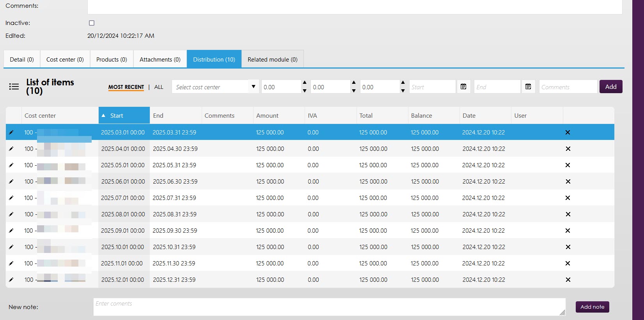644x320 pixels.
Task: Decrease the third 0.00 amount spinner
Action: pyautogui.click(x=403, y=90)
